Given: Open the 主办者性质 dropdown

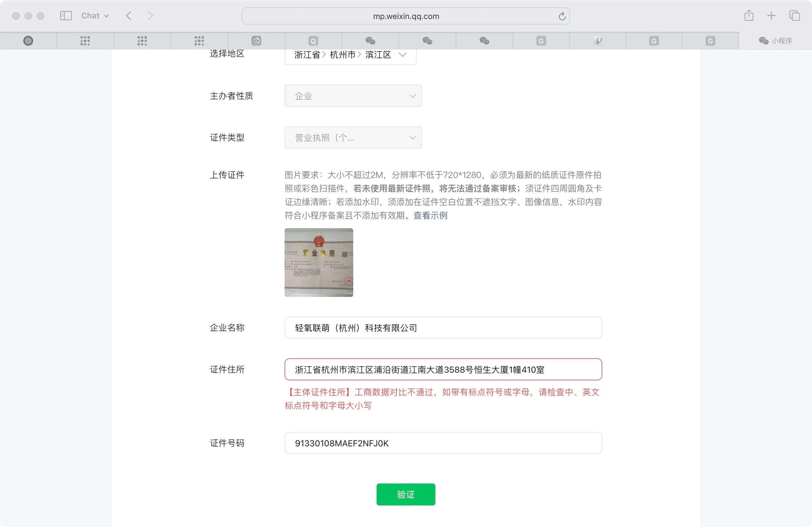Looking at the screenshot, I should 353,96.
